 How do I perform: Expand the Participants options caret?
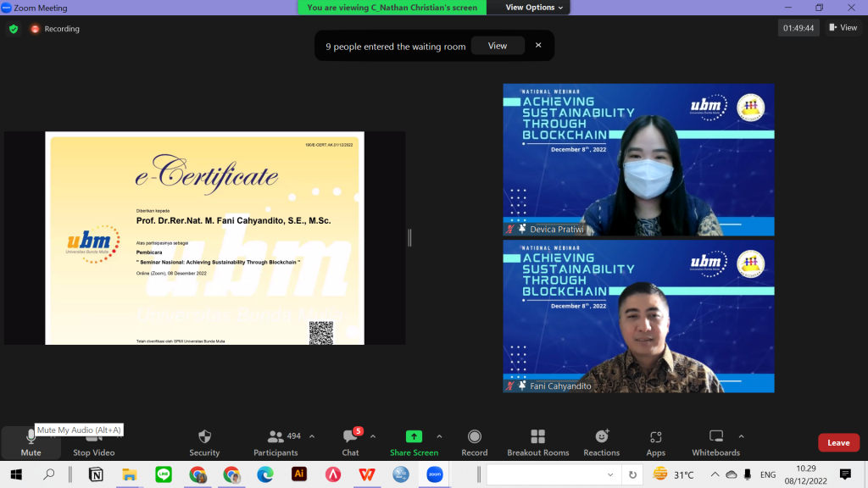pyautogui.click(x=312, y=436)
